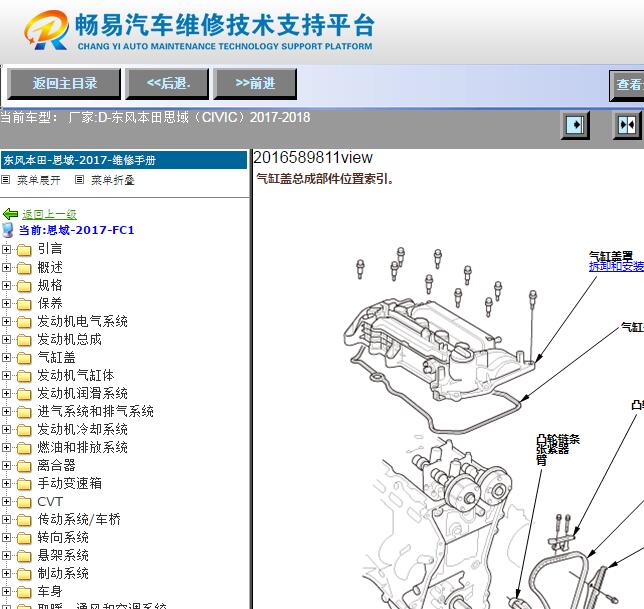Click the 制动系统 folder icon

24,575
